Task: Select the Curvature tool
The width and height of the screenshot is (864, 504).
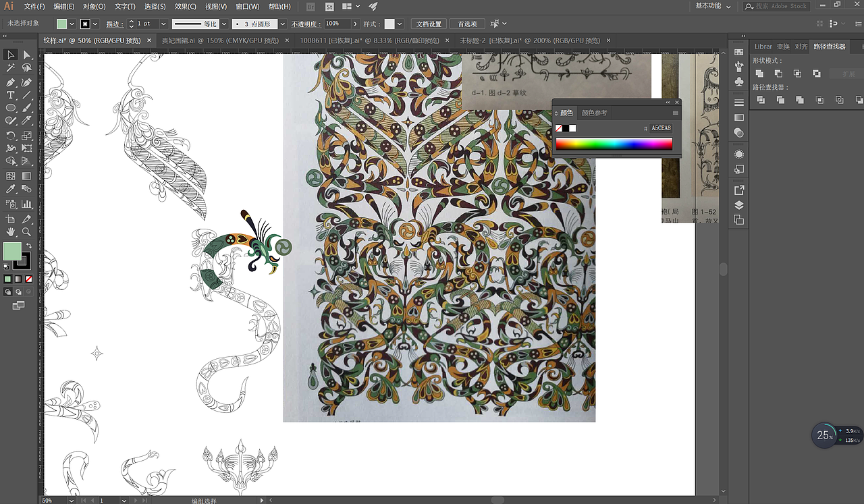Action: (27, 82)
